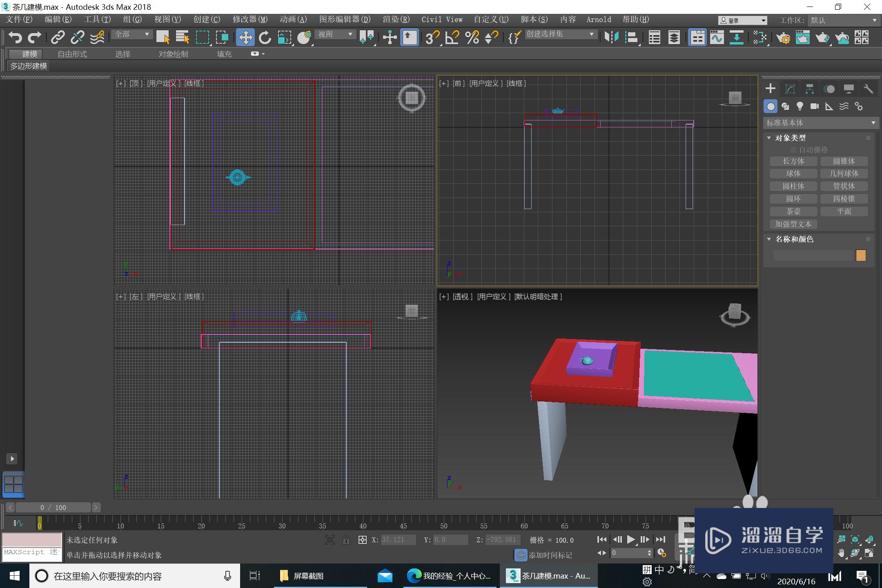
Task: Open the 修改器(M) menu
Action: point(250,20)
